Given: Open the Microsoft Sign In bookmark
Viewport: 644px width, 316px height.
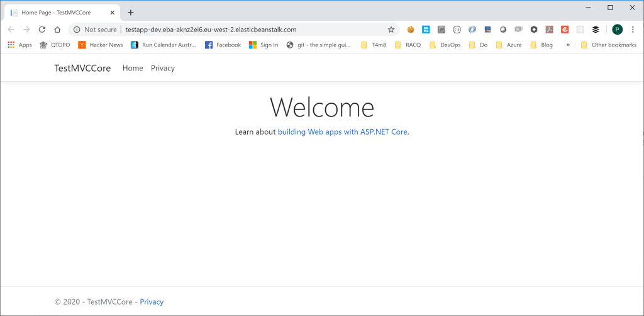Looking at the screenshot, I should point(264,45).
